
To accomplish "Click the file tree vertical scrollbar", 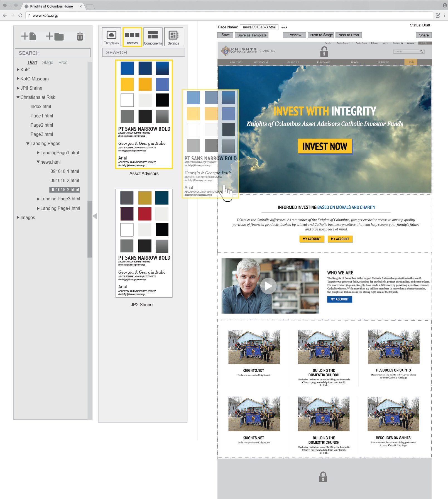I will pyautogui.click(x=90, y=229).
